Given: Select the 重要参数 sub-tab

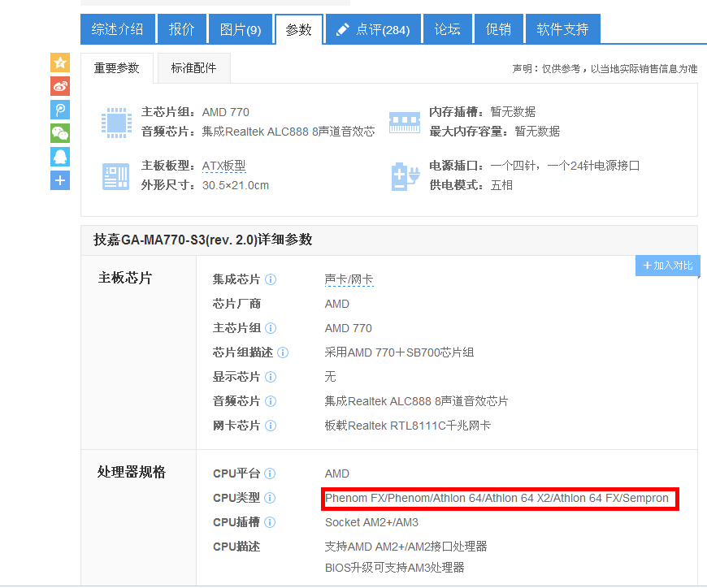Looking at the screenshot, I should [117, 68].
